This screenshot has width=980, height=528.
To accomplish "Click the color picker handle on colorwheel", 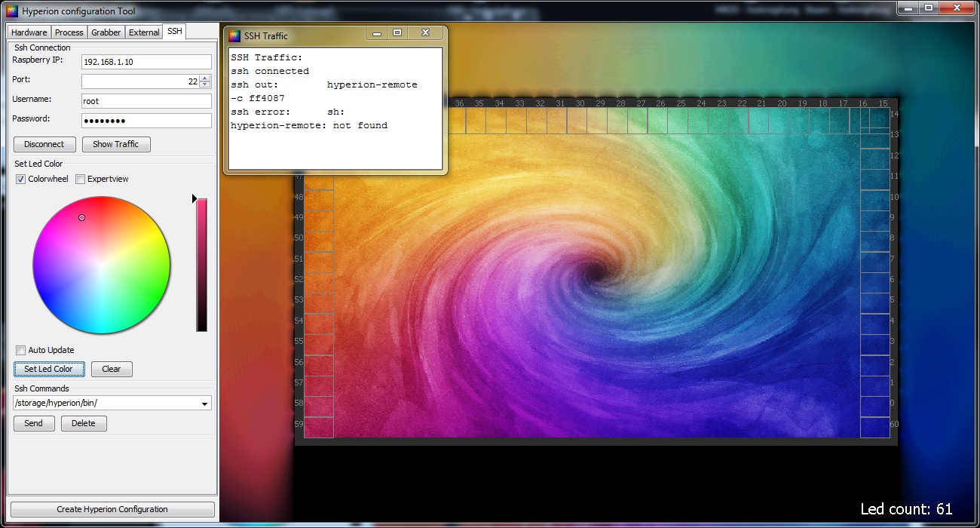I will point(82,218).
